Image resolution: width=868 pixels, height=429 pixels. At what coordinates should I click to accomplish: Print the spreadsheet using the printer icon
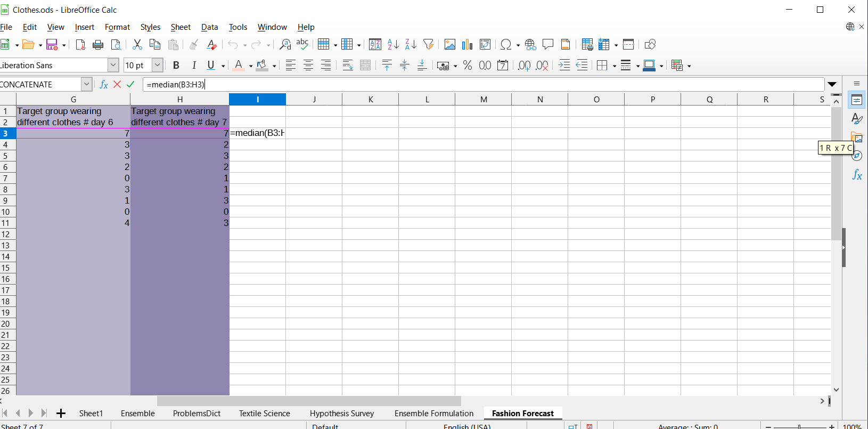click(x=98, y=45)
